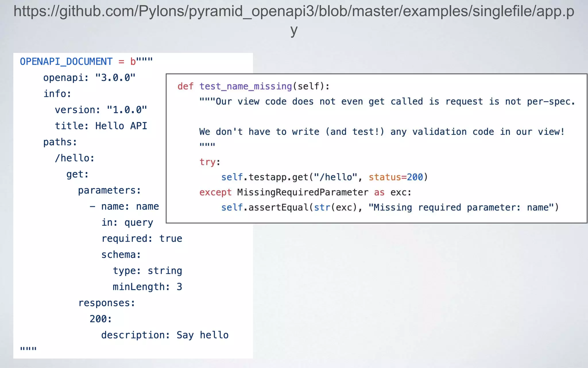Viewport: 588px width, 368px height.
Task: Click the line 'We don't have to write'
Action: click(x=382, y=132)
